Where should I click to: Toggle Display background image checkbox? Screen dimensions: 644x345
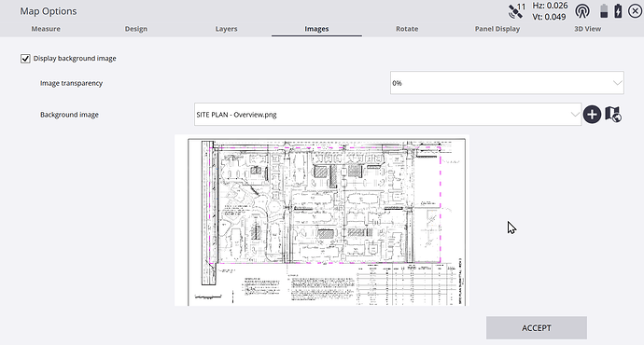pos(25,59)
